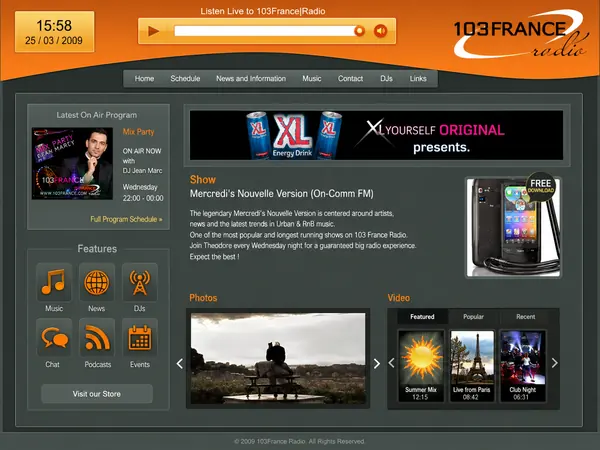Open the Links menu item
The height and width of the screenshot is (450, 600).
pyautogui.click(x=418, y=78)
